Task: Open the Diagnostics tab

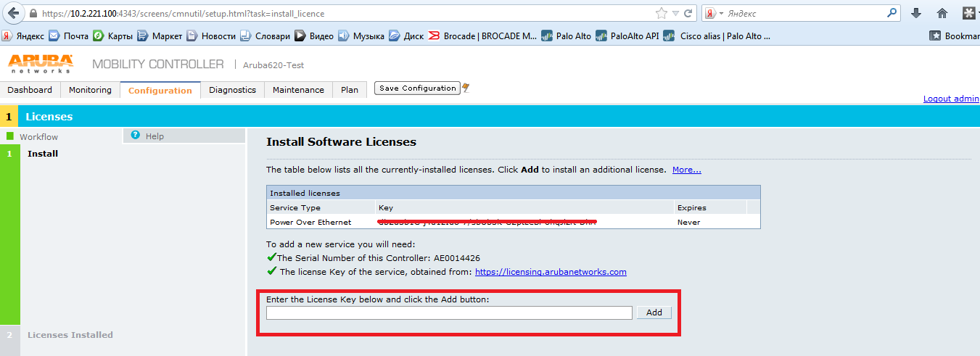Action: pos(232,90)
